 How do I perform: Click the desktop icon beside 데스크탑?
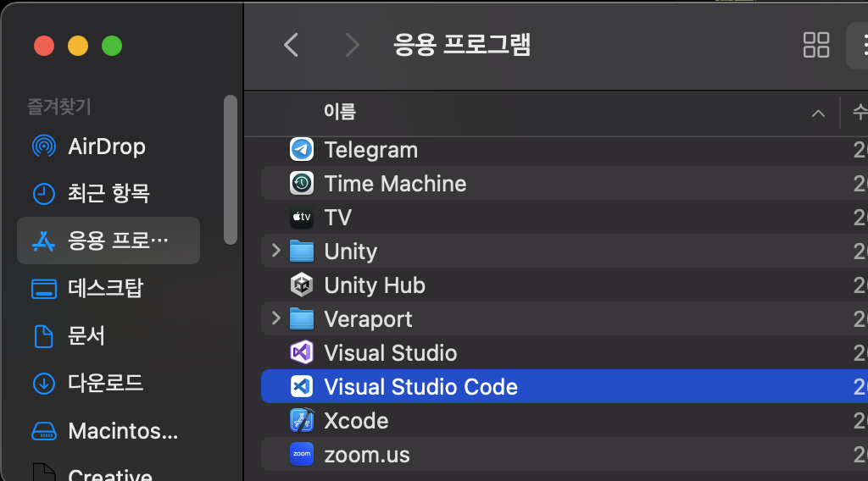click(44, 289)
